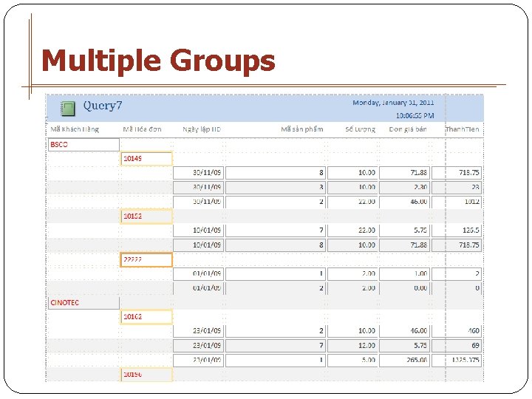Image resolution: width=532 pixels, height=399 pixels.
Task: Click the highlighted ????? invoice field
Action: click(x=146, y=259)
